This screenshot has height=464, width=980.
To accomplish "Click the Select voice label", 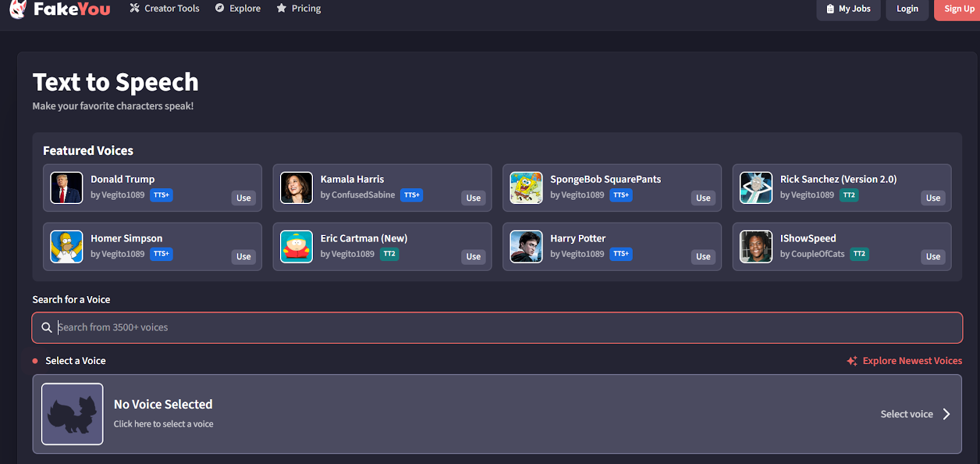I will (907, 414).
